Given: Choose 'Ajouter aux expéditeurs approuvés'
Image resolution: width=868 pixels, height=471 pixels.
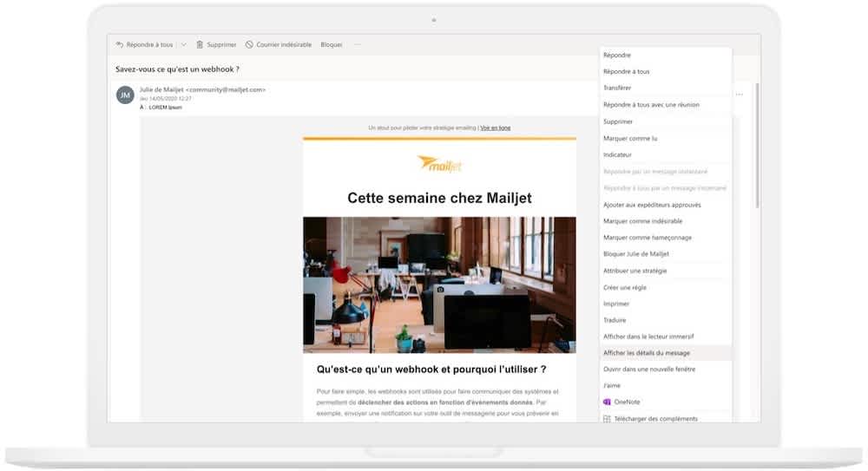Looking at the screenshot, I should coord(666,205).
